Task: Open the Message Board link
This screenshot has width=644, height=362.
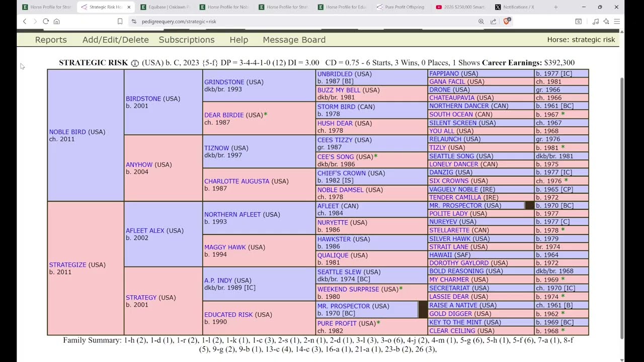Action: point(294,40)
